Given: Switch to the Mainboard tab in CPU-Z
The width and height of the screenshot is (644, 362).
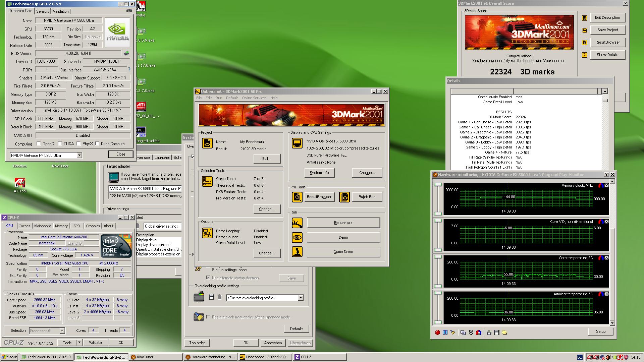Looking at the screenshot, I should point(43,226).
